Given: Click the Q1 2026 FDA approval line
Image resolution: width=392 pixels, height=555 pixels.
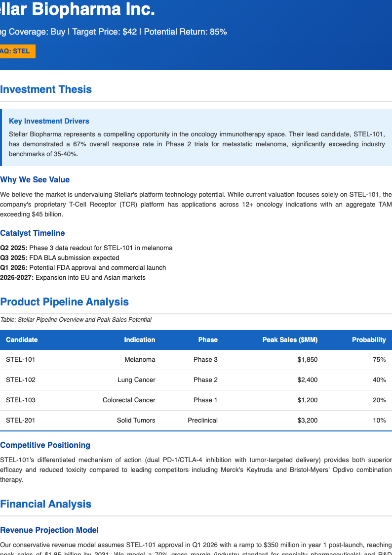Looking at the screenshot, I should [x=83, y=267].
